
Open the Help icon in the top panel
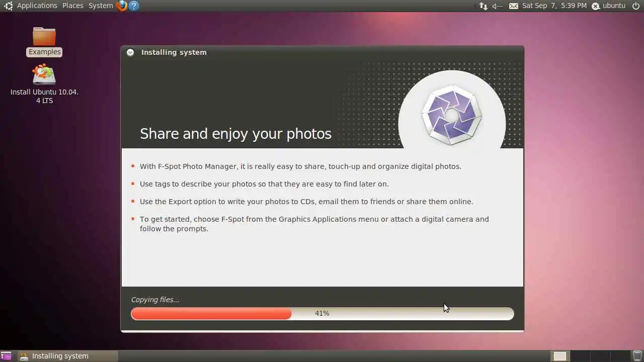[133, 6]
